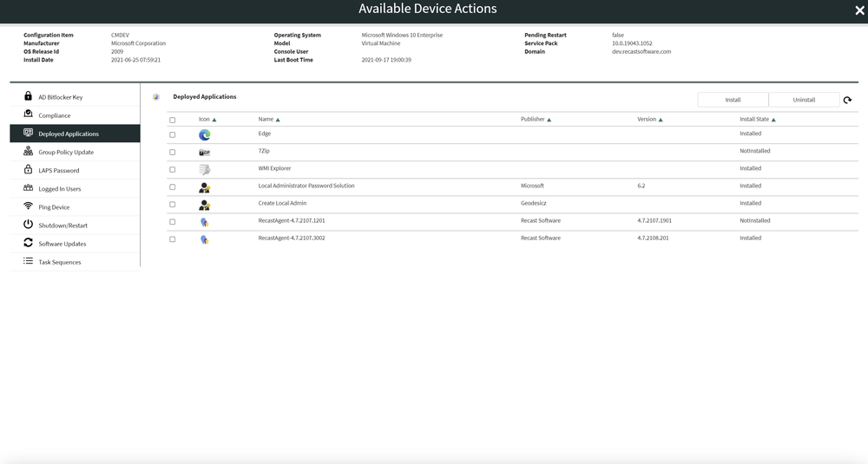The image size is (868, 464).
Task: Click the 7Zip app icon
Action: point(204,152)
